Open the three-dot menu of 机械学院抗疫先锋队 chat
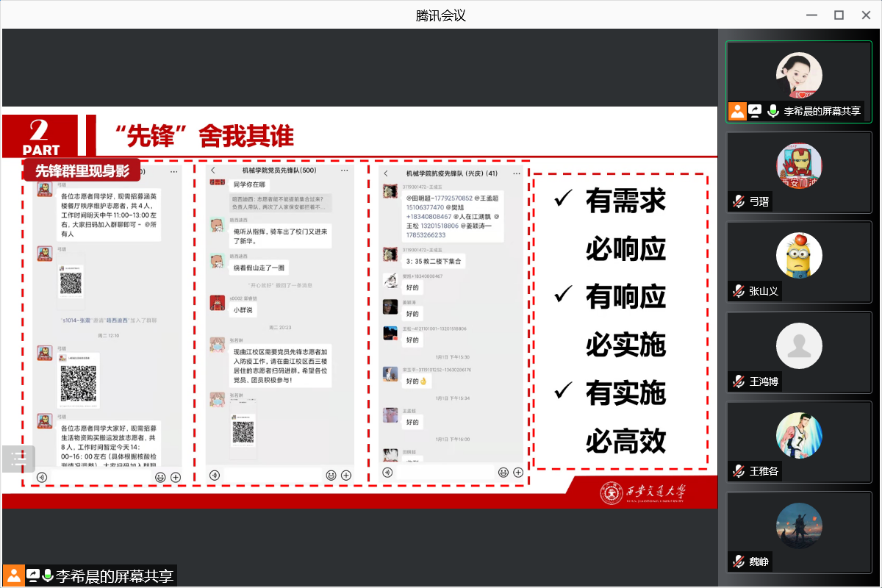Image resolution: width=882 pixels, height=588 pixels. pos(515,173)
